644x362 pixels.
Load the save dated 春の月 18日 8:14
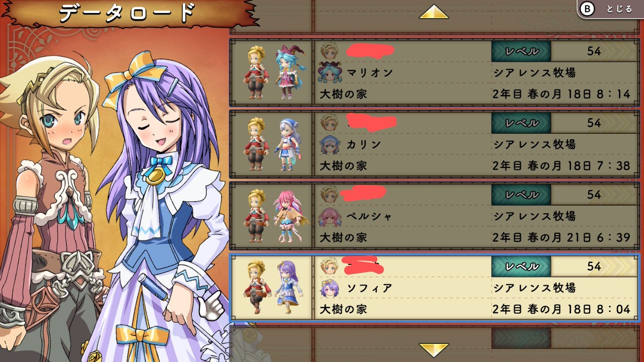click(x=434, y=72)
